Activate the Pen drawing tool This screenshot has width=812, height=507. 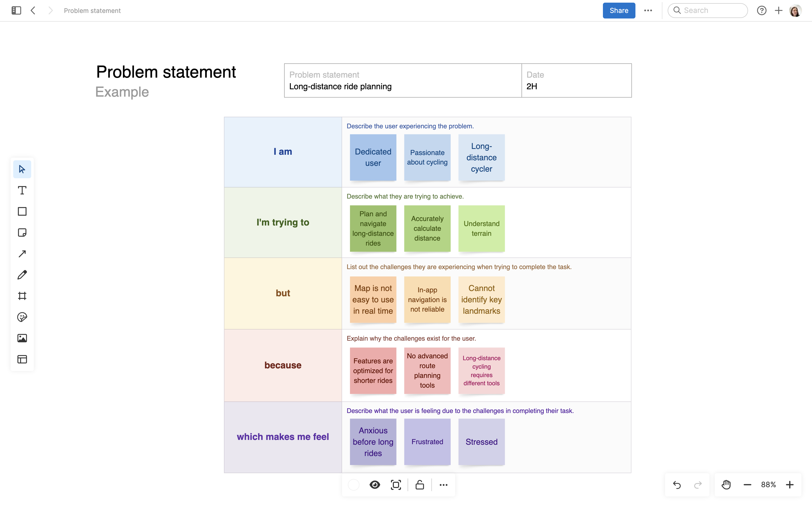22,275
